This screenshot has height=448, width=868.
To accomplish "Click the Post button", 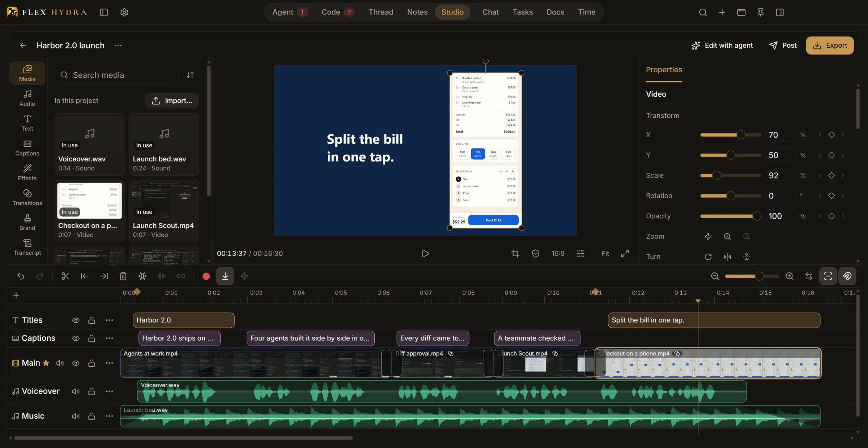I will tap(783, 46).
